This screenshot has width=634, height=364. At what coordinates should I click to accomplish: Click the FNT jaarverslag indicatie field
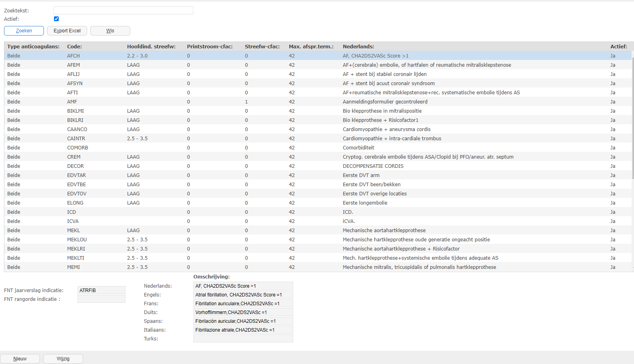[101, 290]
